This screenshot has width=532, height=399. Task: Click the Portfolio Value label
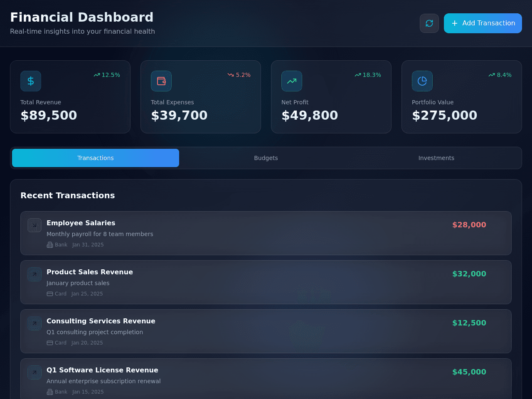tap(433, 102)
